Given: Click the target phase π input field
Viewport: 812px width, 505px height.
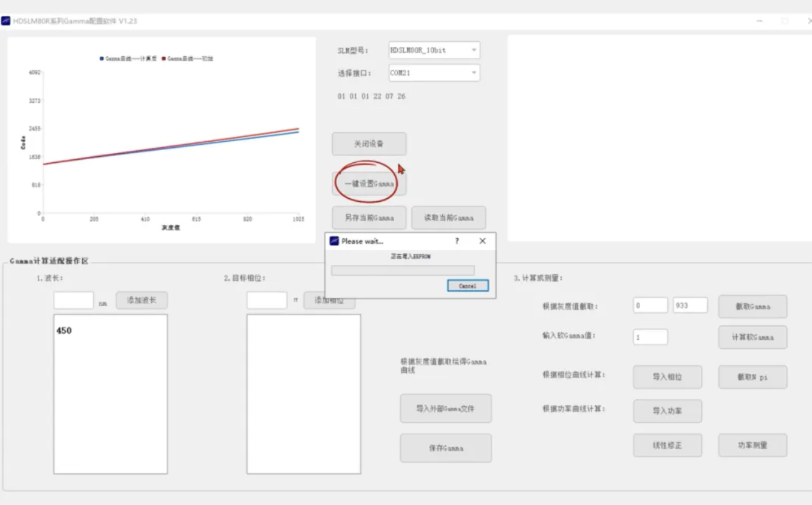Looking at the screenshot, I should point(267,300).
